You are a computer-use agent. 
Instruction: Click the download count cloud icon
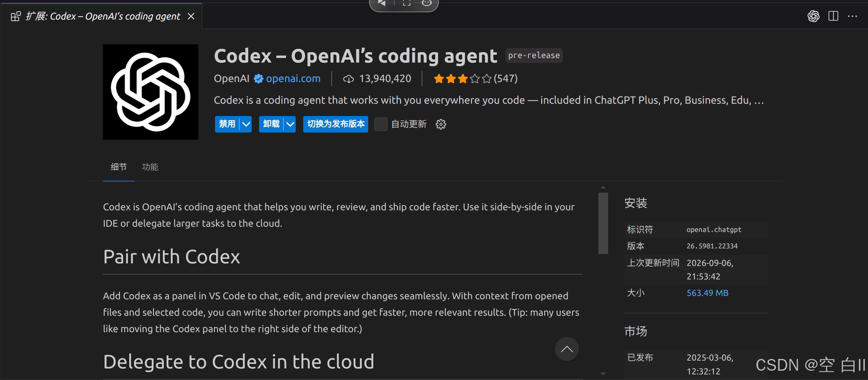(x=348, y=79)
